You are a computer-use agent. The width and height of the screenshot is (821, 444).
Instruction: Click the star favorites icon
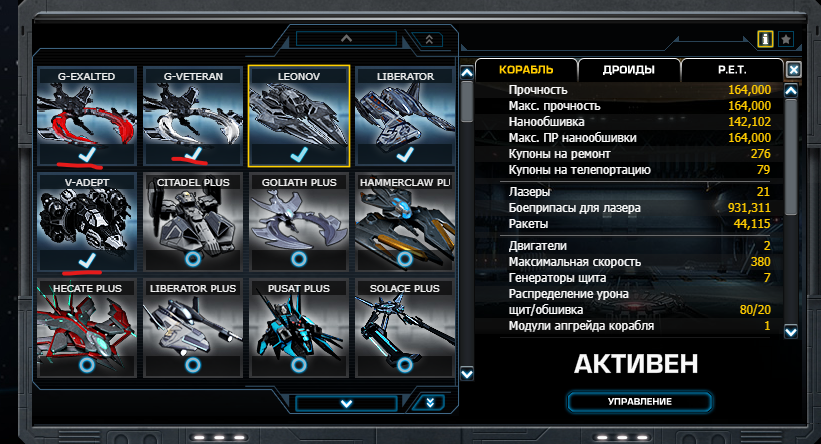pos(786,39)
